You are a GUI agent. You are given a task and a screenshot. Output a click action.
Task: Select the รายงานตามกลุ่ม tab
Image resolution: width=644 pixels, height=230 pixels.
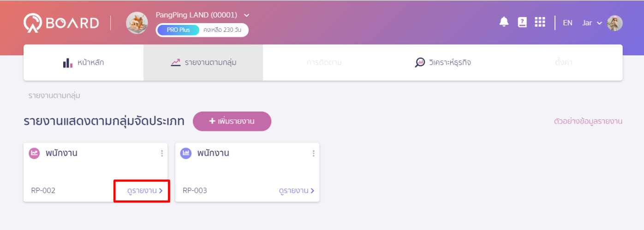(x=203, y=63)
